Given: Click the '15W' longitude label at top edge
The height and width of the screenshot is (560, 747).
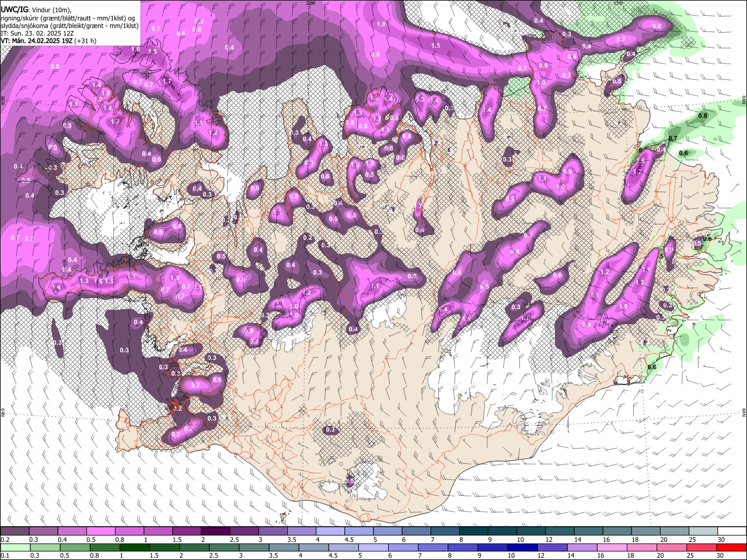Looking at the screenshot, I should coord(619,3).
